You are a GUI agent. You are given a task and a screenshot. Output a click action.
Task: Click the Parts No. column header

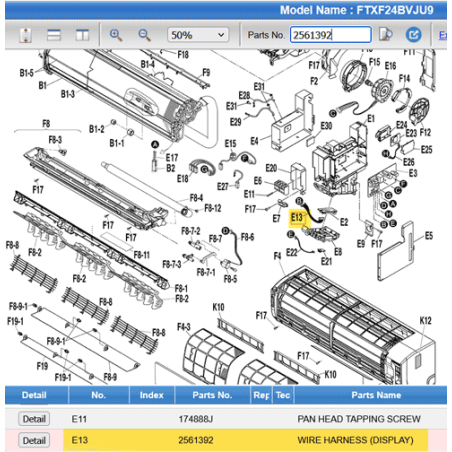click(212, 395)
